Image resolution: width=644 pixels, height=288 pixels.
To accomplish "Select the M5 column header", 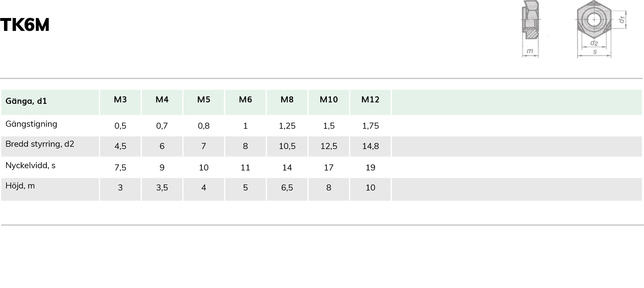I will [204, 100].
